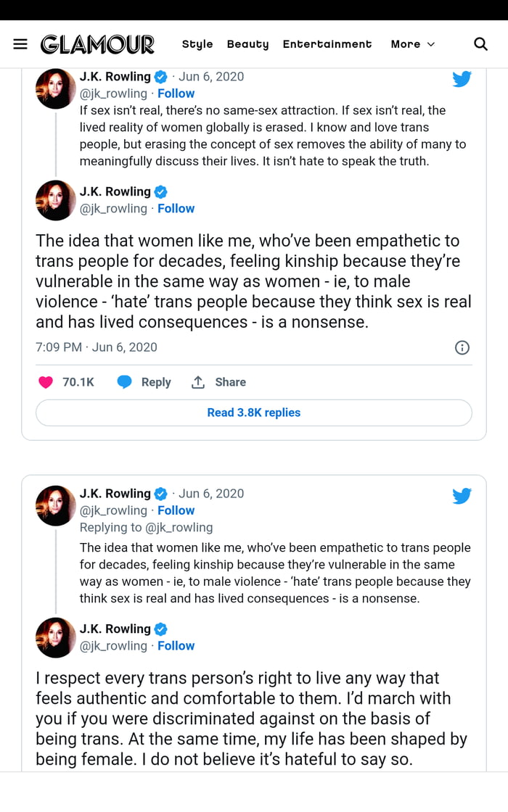This screenshot has width=508, height=812.
Task: Open the Style section
Action: [197, 44]
